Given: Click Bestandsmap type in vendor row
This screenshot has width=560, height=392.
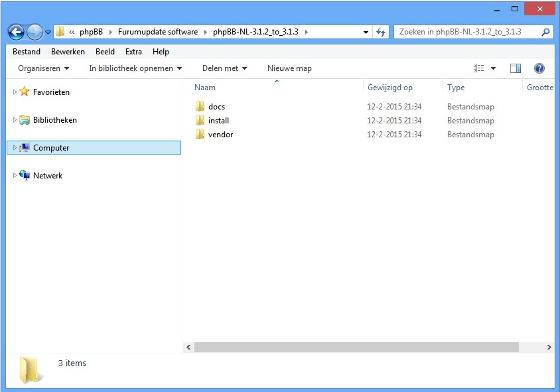Looking at the screenshot, I should 470,135.
